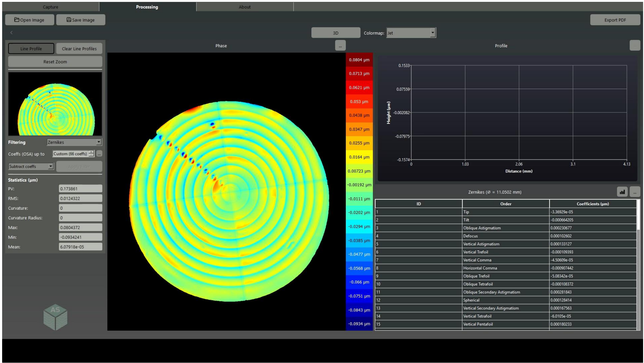Click the Reset Zoom button
The image size is (644, 363).
pos(55,62)
